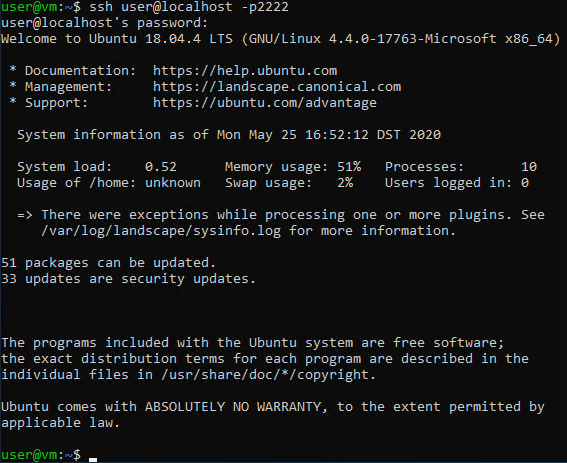Click the 33 security updates line

tap(128, 279)
